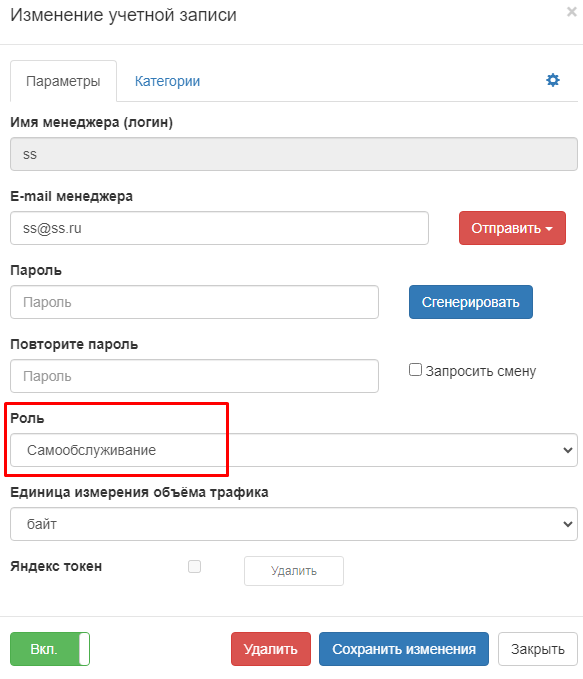The image size is (583, 679).
Task: Enable the Яндекс токен checkbox
Action: (194, 566)
